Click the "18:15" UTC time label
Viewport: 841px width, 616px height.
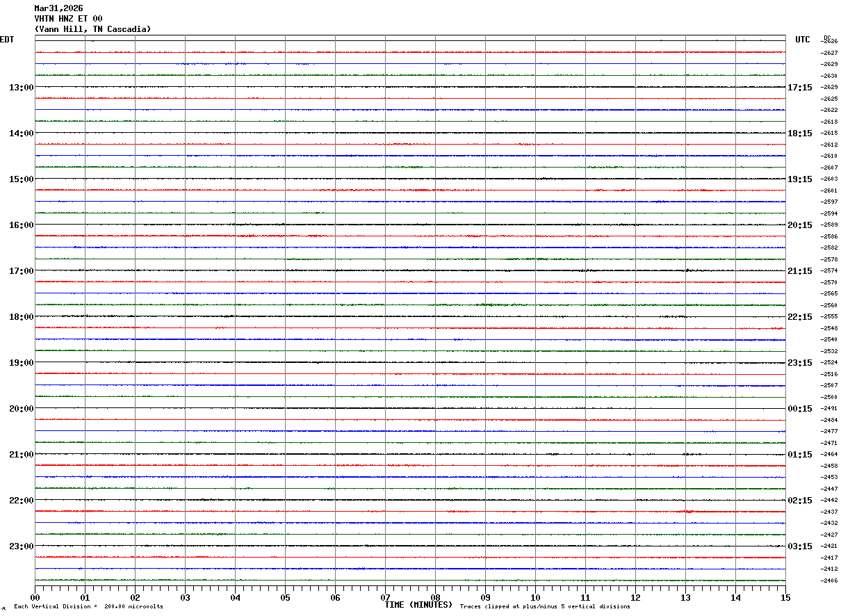[x=800, y=133]
